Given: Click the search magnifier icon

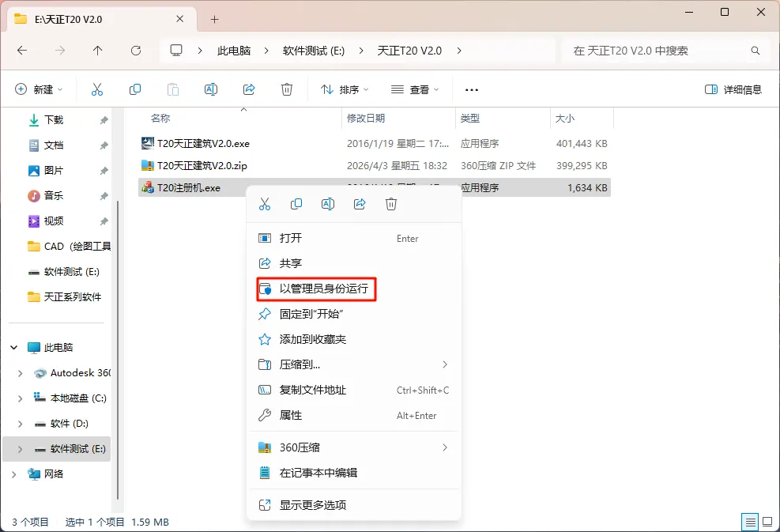Looking at the screenshot, I should 756,51.
